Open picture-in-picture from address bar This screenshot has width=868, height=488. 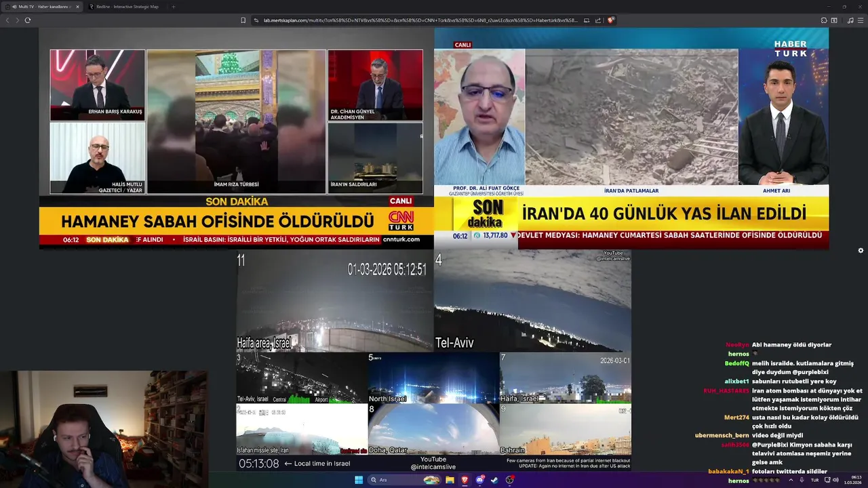coord(587,20)
